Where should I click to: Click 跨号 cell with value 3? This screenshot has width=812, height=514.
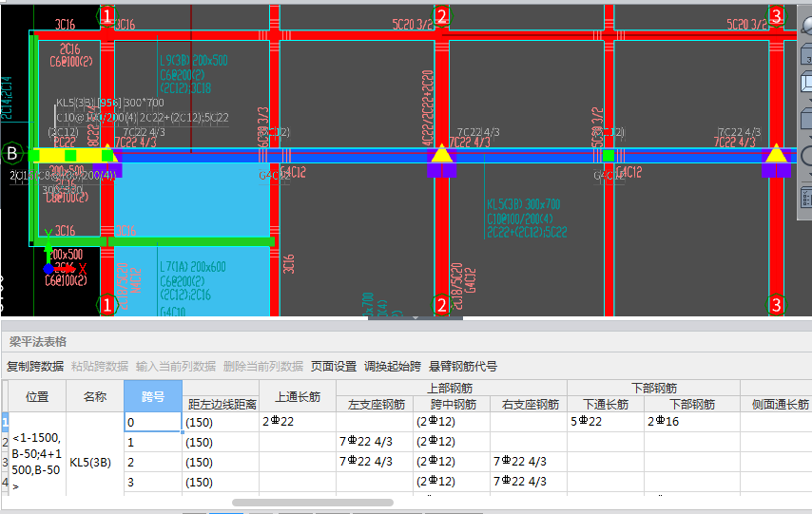tap(153, 482)
